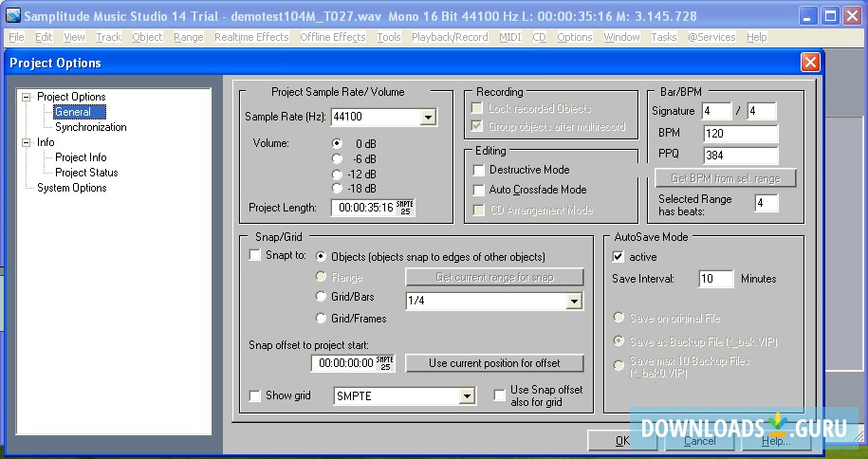Open the Playback/Record menu
The image size is (868, 459).
[x=450, y=37]
